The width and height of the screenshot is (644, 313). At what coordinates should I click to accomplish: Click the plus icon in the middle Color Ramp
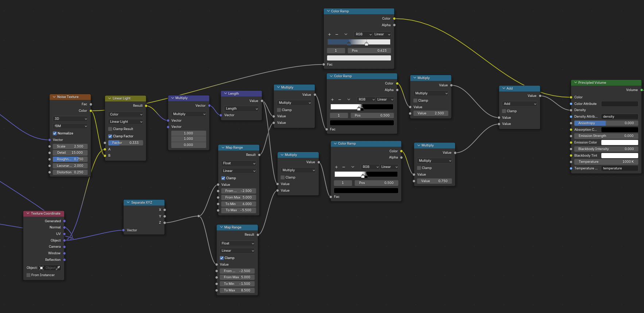point(332,99)
